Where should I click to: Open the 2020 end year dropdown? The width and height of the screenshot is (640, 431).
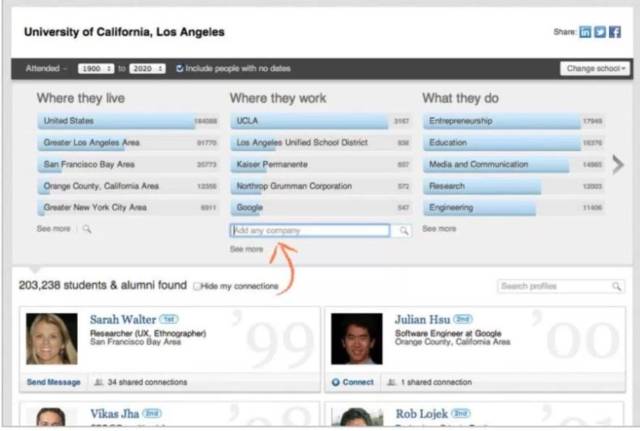tap(147, 69)
